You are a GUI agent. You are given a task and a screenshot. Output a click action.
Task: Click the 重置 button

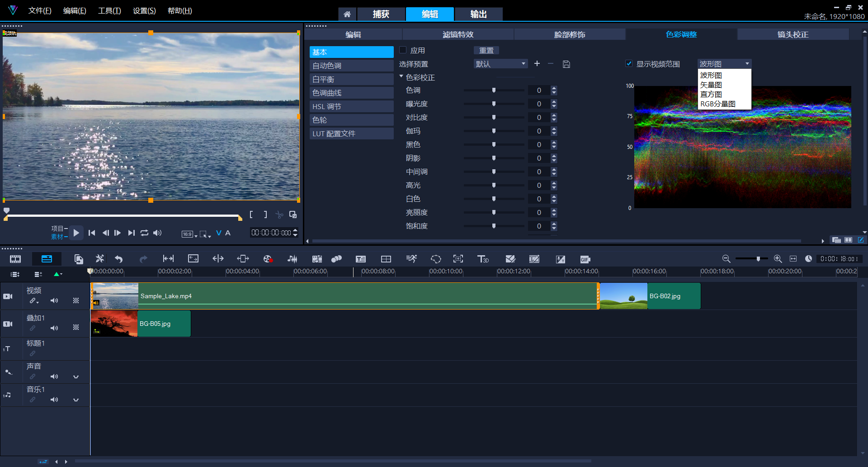486,50
